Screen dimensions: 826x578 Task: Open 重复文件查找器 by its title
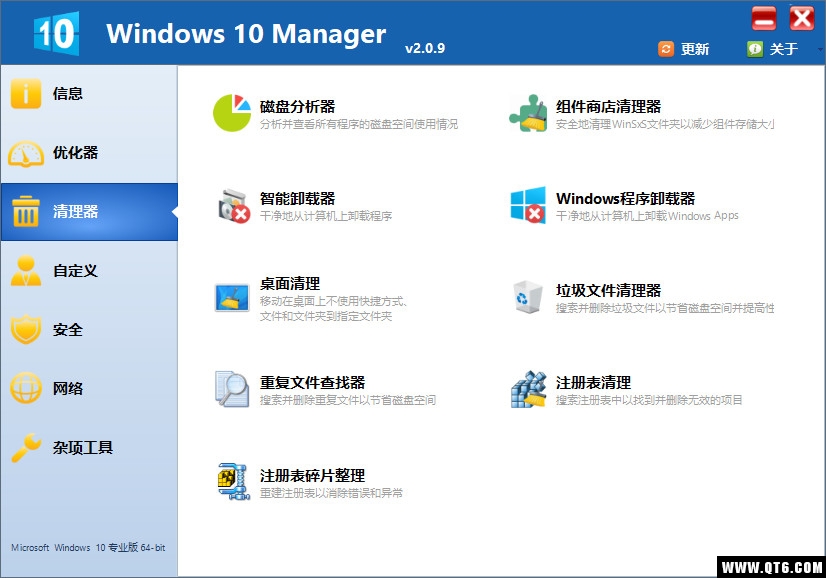[x=312, y=383]
